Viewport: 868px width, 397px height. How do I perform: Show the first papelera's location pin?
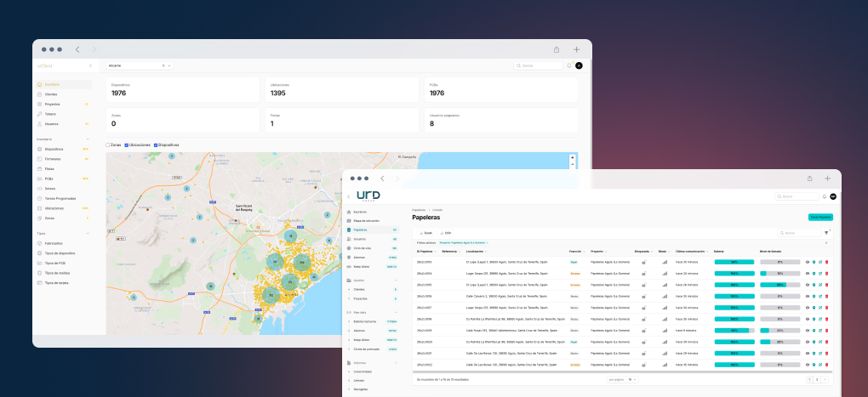tap(814, 262)
